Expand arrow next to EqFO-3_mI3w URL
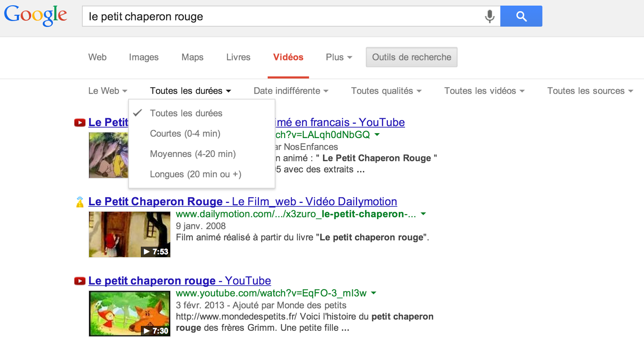Viewport: 644px width, 349px height. (374, 293)
